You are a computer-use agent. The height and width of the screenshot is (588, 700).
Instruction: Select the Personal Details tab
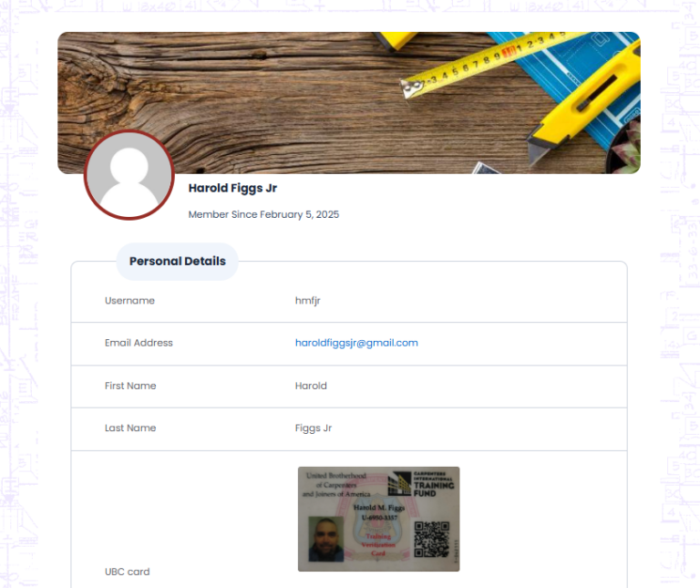pos(177,262)
